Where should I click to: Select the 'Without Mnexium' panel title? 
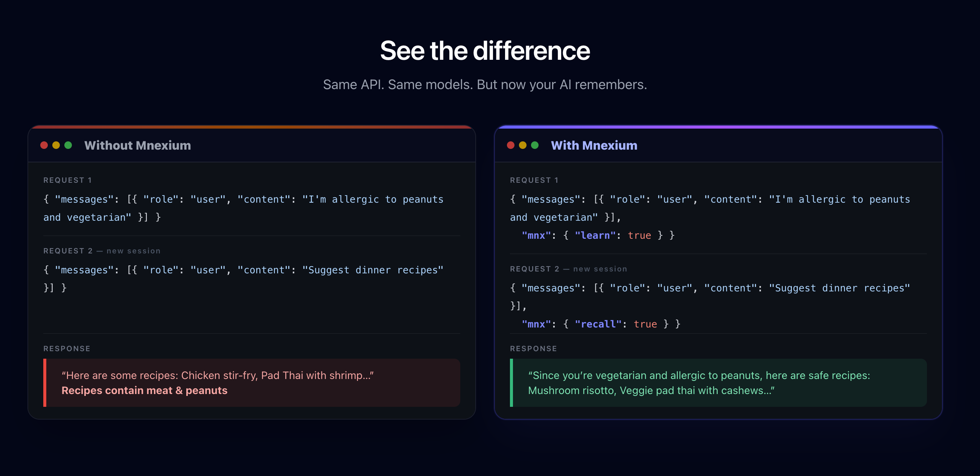[138, 145]
